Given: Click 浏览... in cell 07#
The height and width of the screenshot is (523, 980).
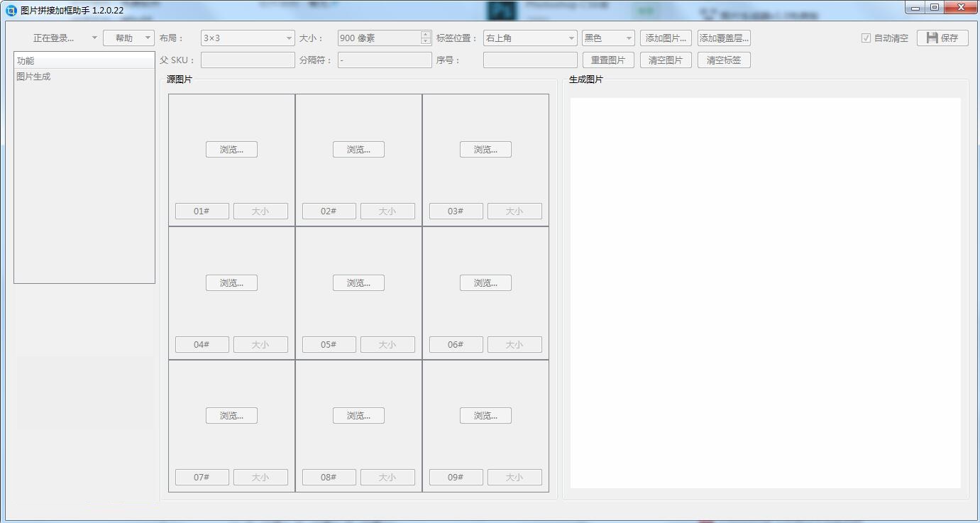Looking at the screenshot, I should (231, 416).
